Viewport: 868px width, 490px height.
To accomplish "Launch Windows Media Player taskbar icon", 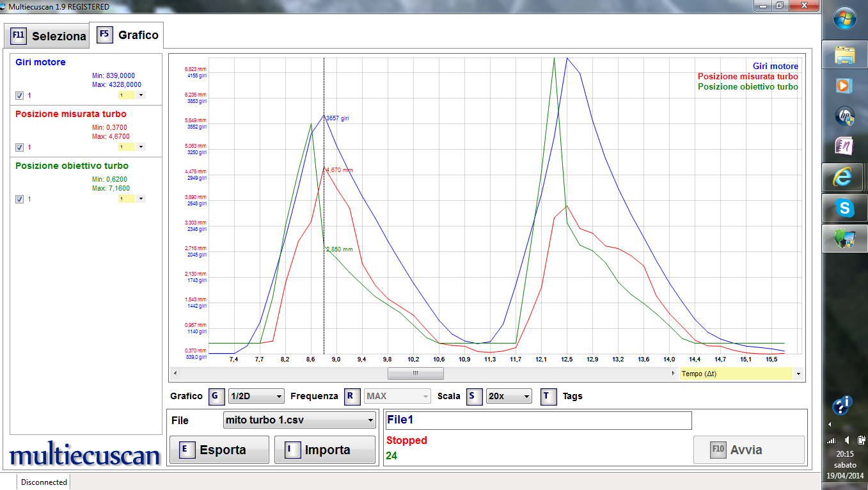I will [x=844, y=84].
